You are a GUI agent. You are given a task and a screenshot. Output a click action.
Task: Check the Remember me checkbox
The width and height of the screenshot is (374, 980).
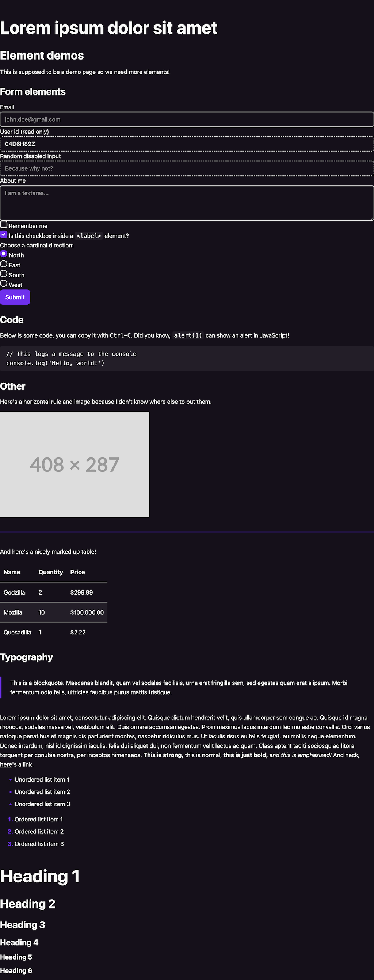pos(4,224)
